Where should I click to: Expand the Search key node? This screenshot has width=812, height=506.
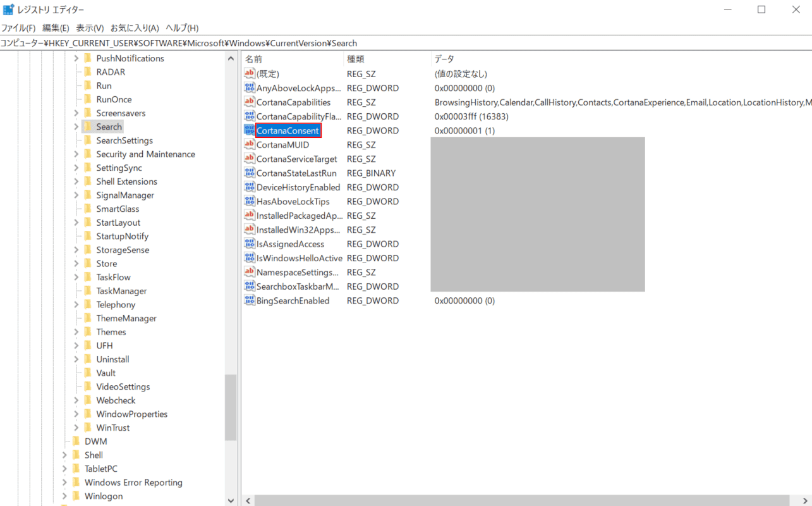click(x=76, y=126)
